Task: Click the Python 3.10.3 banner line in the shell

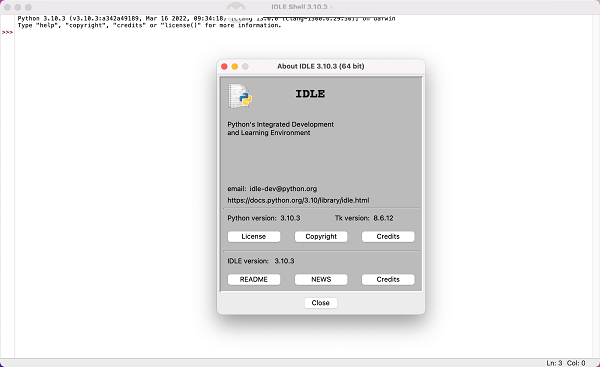Action: click(x=206, y=18)
